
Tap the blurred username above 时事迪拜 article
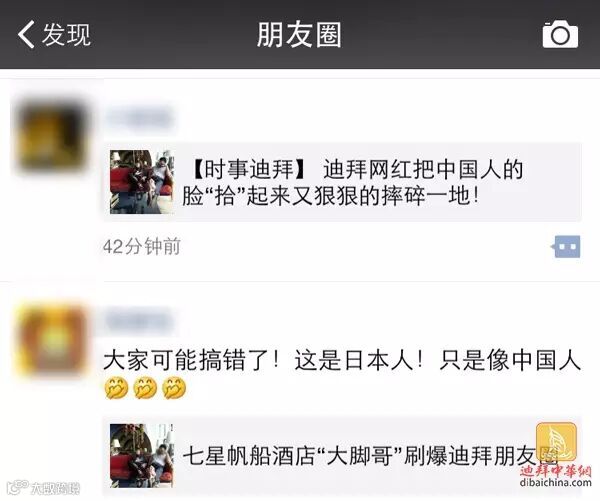click(x=139, y=117)
